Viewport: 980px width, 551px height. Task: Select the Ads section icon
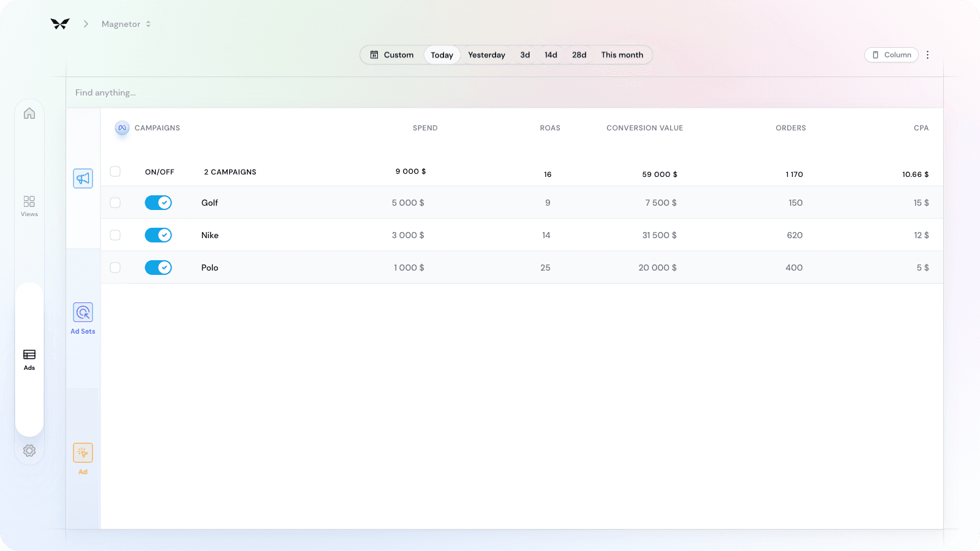pos(29,355)
